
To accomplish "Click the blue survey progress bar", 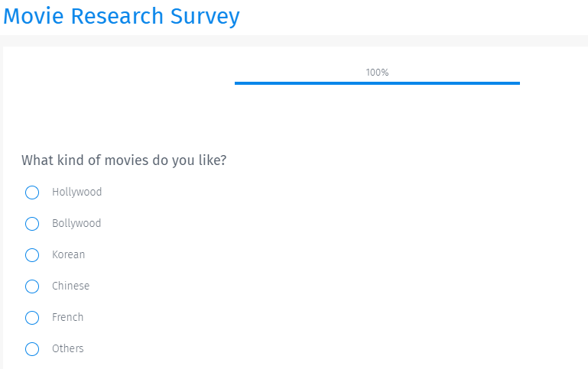I will click(x=377, y=83).
